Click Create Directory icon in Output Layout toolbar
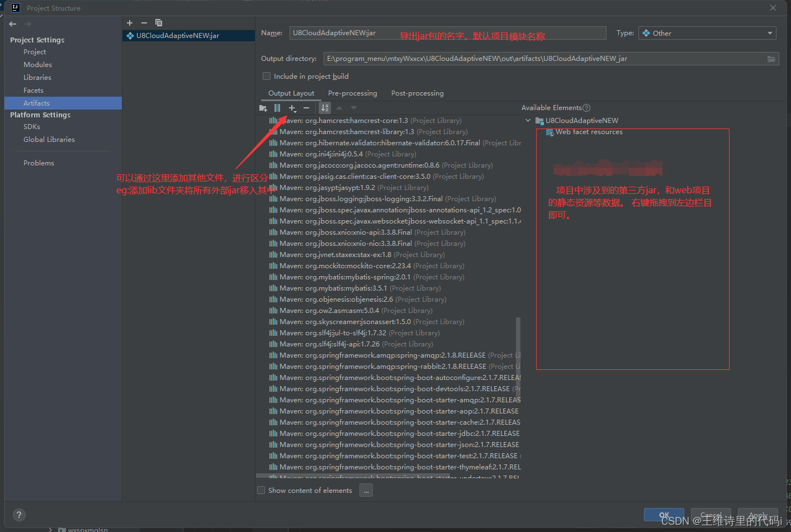791x532 pixels. 263,108
